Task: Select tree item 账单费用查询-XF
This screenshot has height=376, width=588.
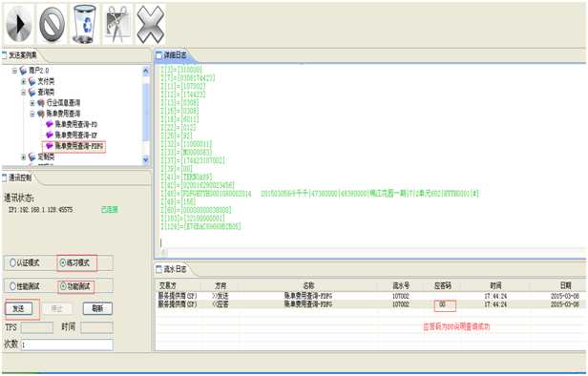Action: click(x=76, y=135)
